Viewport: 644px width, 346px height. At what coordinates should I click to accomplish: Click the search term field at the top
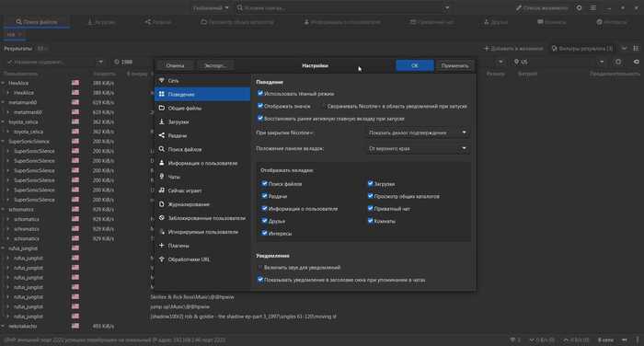point(342,7)
